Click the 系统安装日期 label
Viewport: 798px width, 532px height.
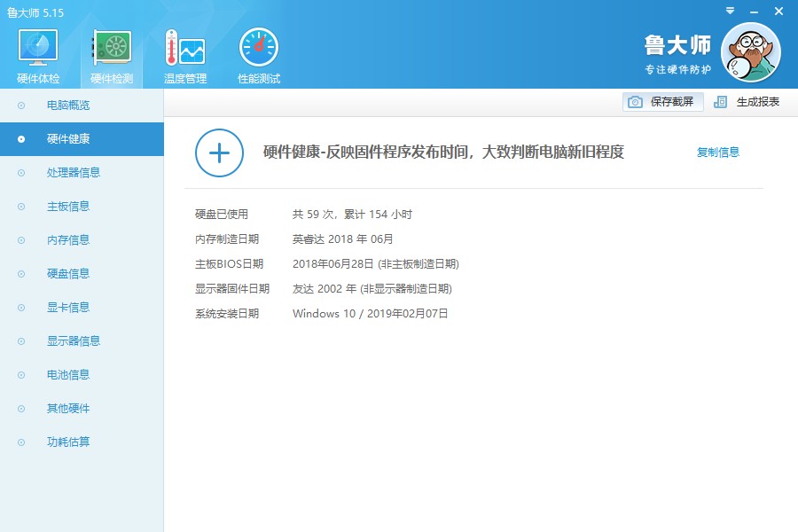coord(227,314)
